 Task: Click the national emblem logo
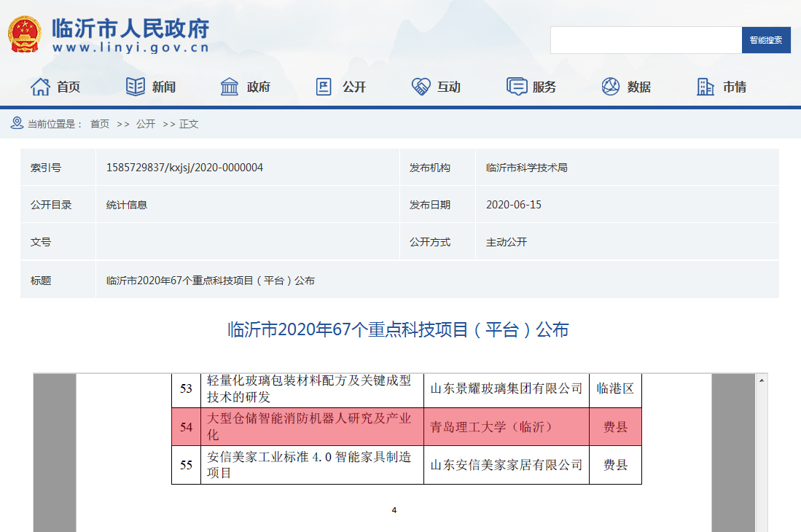[25, 34]
